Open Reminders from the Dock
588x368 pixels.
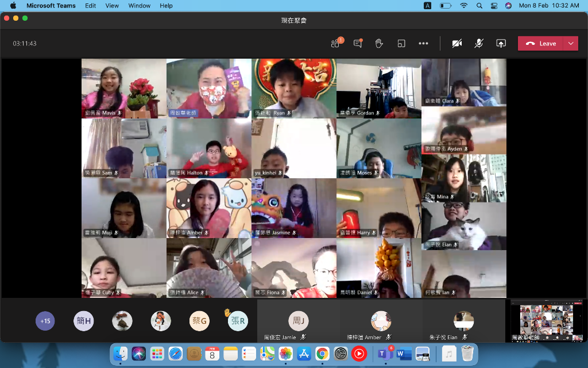tap(249, 354)
